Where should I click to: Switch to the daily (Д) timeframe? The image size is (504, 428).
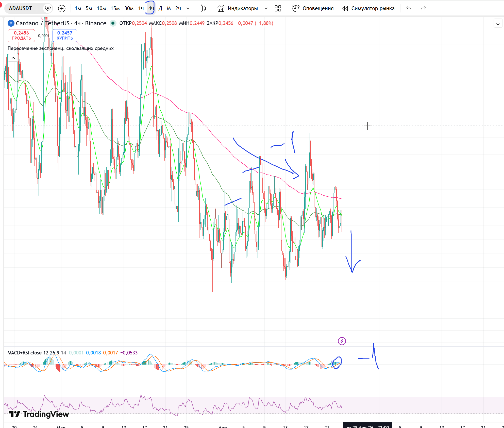click(160, 8)
